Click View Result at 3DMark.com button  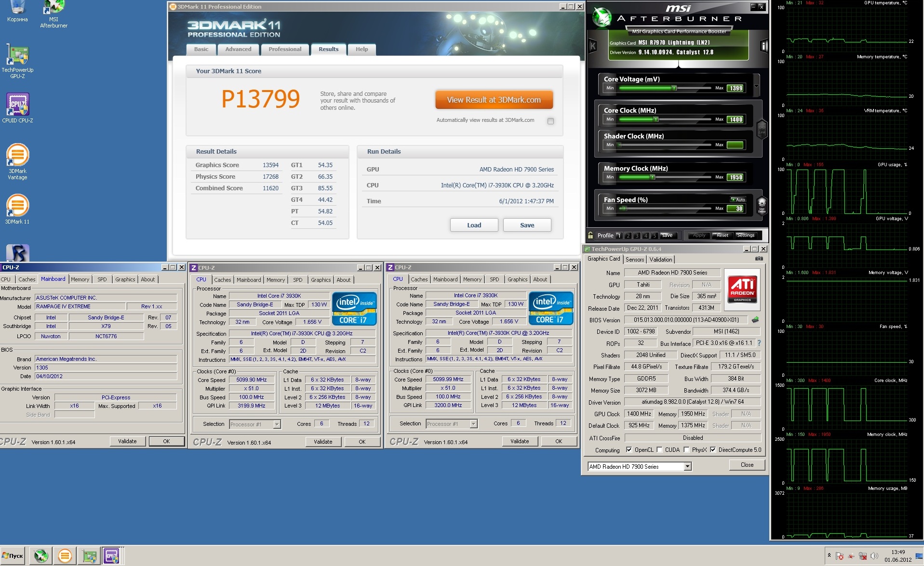[x=494, y=100]
